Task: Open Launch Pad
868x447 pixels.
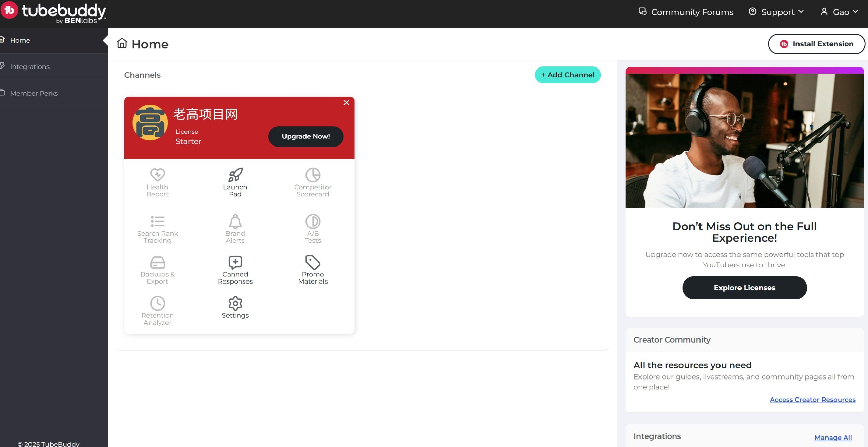Action: coord(235,182)
